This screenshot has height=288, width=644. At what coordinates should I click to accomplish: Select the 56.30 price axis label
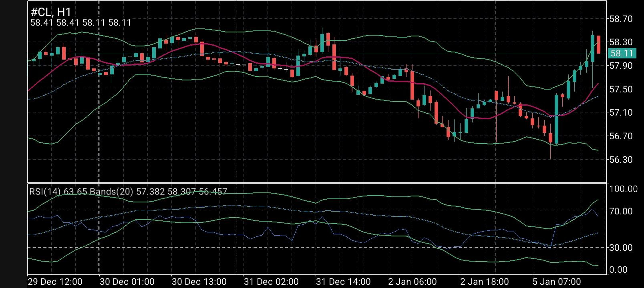pos(621,160)
